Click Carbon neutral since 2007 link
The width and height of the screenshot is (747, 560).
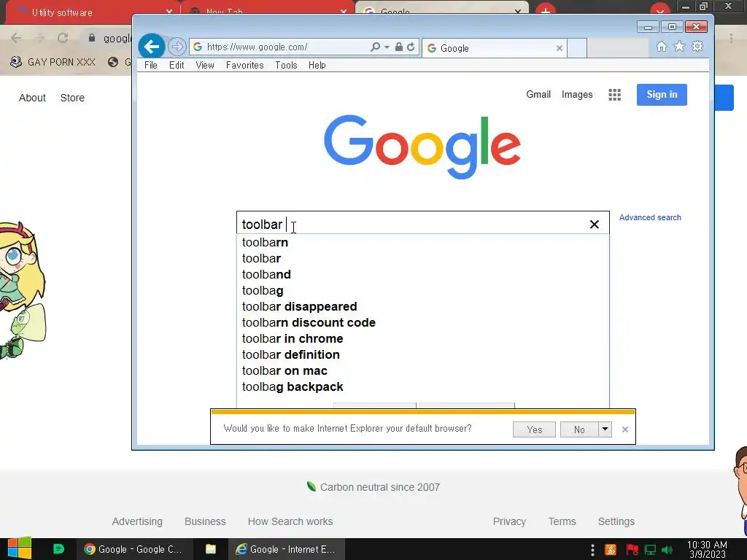373,486
